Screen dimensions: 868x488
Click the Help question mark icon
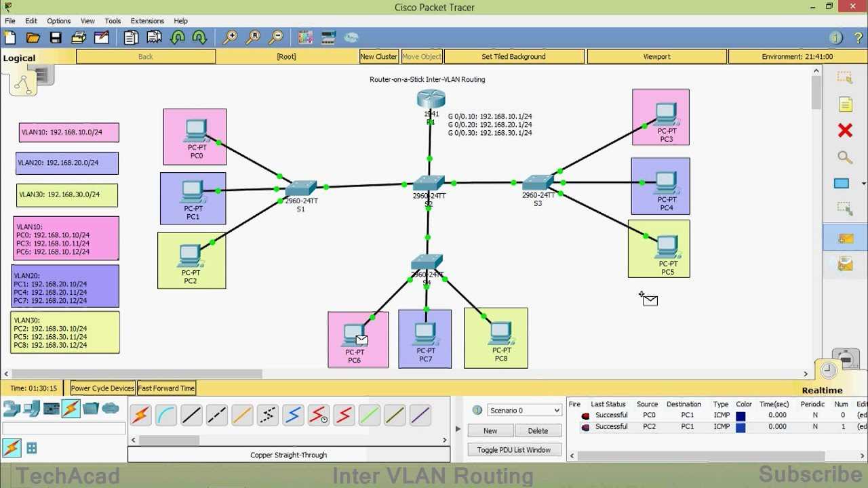point(858,38)
